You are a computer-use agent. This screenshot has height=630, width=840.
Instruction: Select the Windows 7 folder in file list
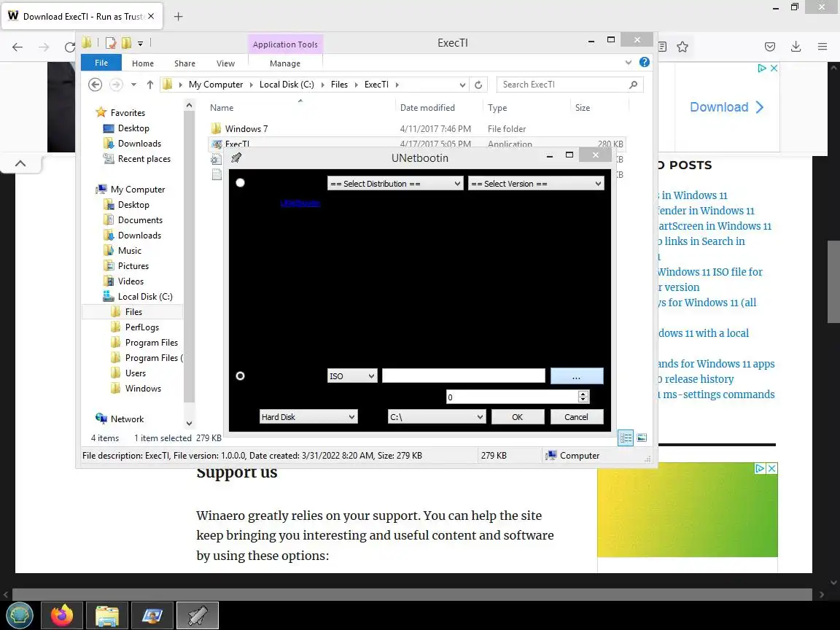coord(246,128)
